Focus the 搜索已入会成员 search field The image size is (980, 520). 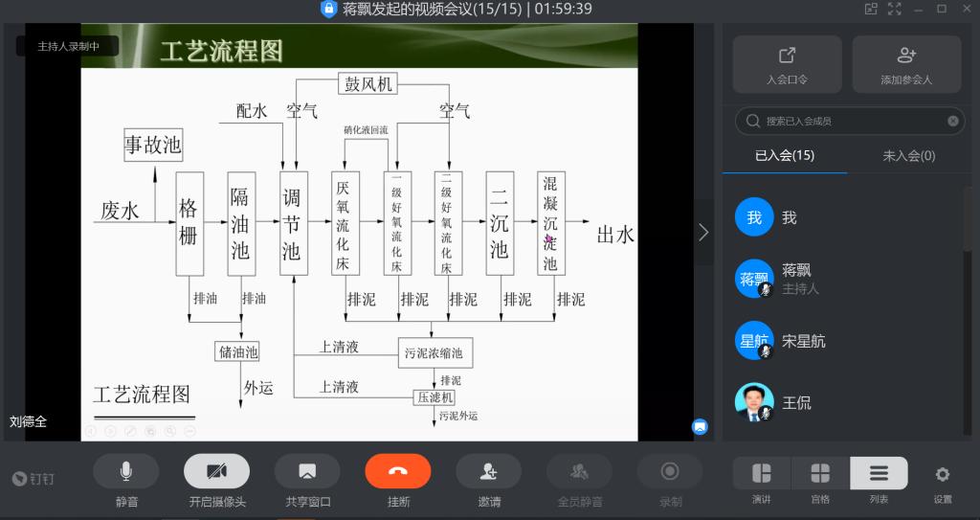tap(842, 121)
